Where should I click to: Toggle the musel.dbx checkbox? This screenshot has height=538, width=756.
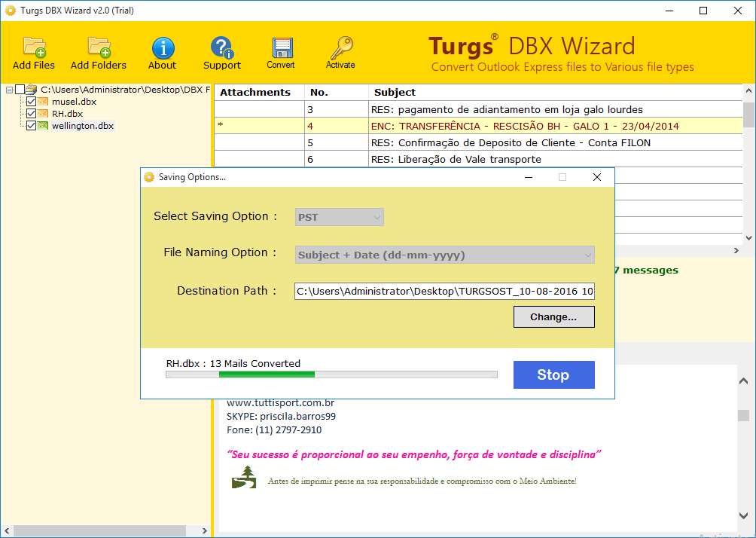(x=32, y=101)
